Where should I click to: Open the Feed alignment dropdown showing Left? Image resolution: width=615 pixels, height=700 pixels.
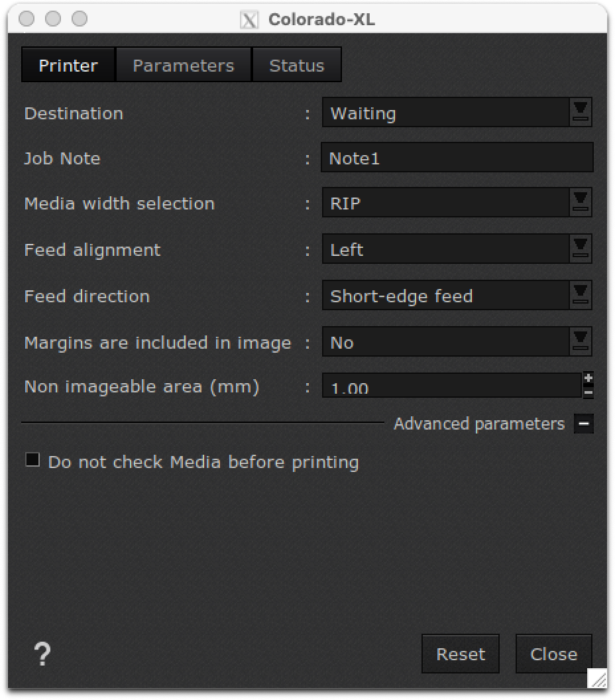[x=457, y=249]
